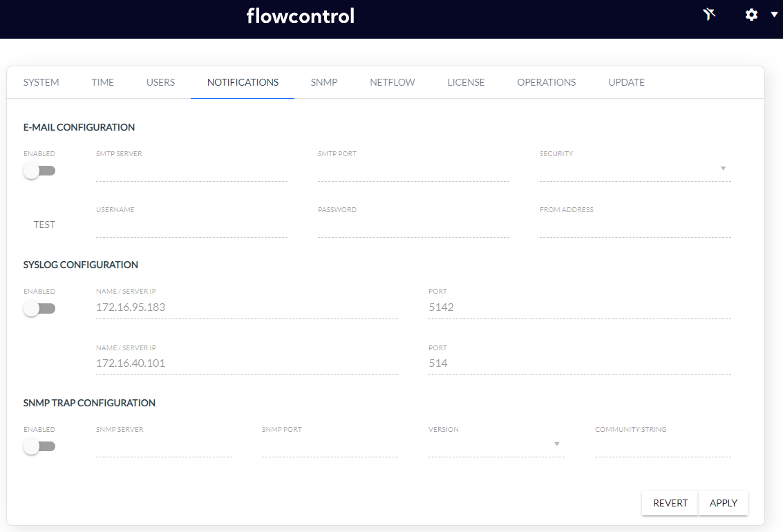
Task: Click the network status icon in the header
Action: tap(709, 15)
